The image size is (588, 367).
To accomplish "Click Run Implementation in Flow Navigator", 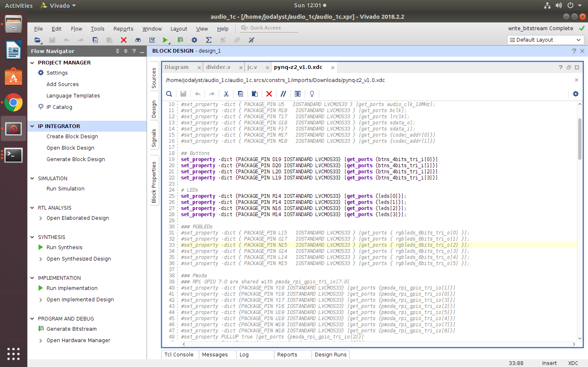I will tap(72, 288).
